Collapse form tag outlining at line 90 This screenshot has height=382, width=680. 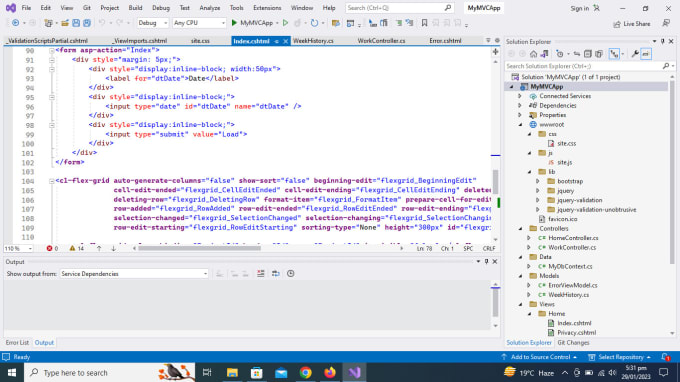52,50
